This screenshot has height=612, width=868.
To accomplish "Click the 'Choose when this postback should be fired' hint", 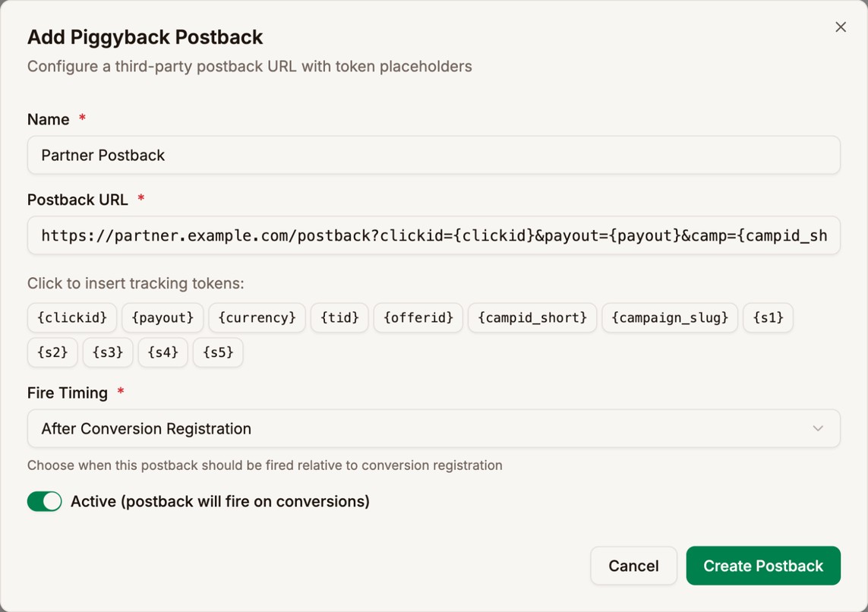I will 264,465.
